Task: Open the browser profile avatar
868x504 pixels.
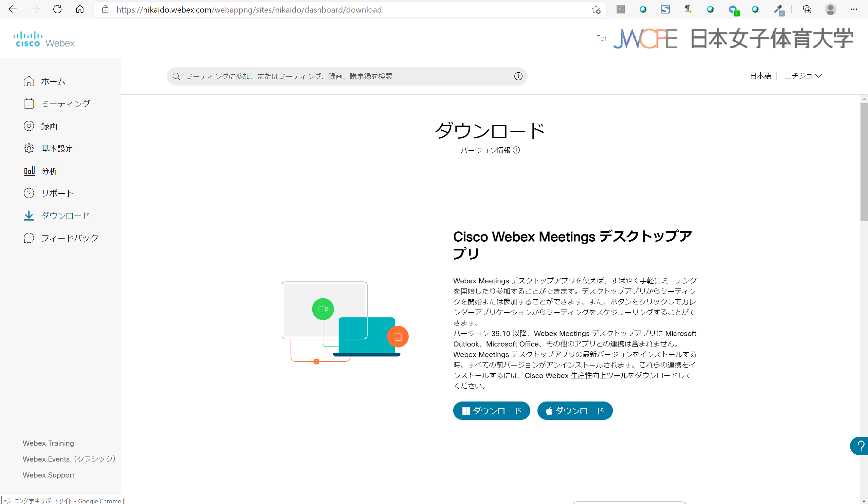Action: (x=830, y=9)
